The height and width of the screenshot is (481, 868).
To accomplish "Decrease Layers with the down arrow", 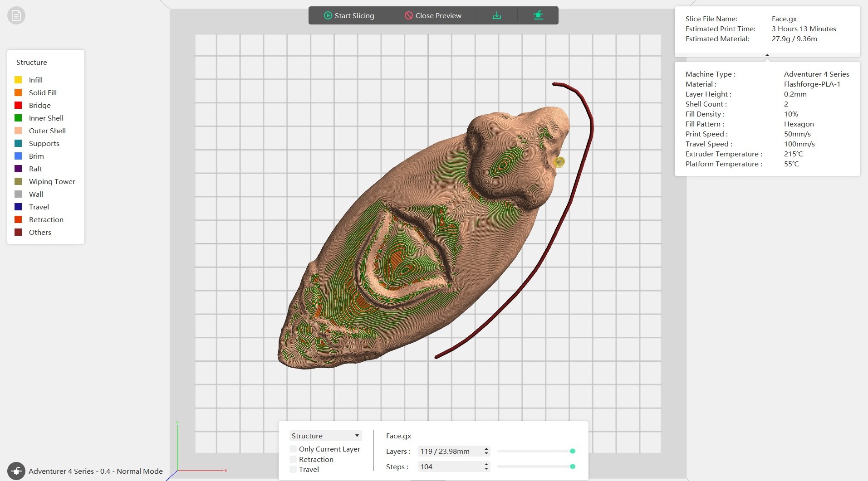I will click(x=486, y=453).
